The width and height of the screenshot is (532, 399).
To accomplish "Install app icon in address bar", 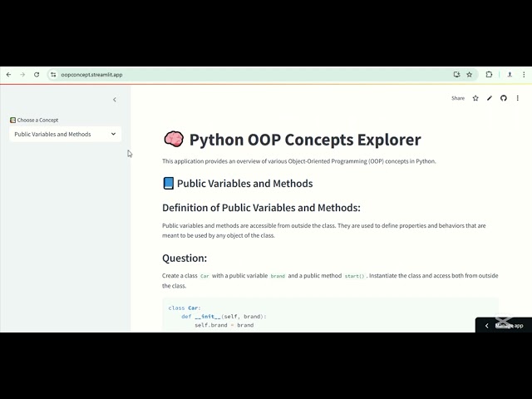I will coord(456,75).
